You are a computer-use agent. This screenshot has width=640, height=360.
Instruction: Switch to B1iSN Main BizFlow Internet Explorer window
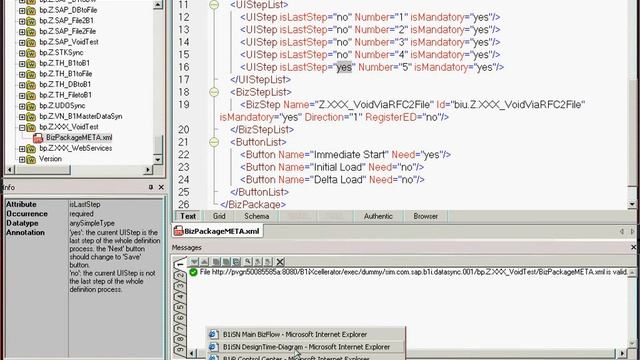(x=306, y=334)
